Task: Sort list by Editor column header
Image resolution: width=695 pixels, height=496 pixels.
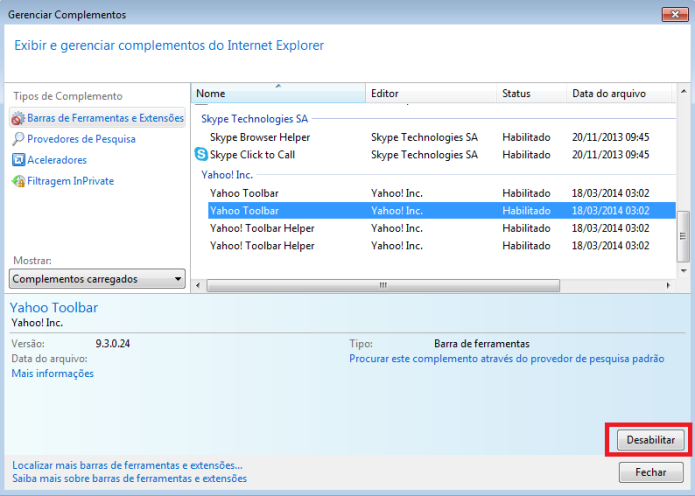Action: 431,94
